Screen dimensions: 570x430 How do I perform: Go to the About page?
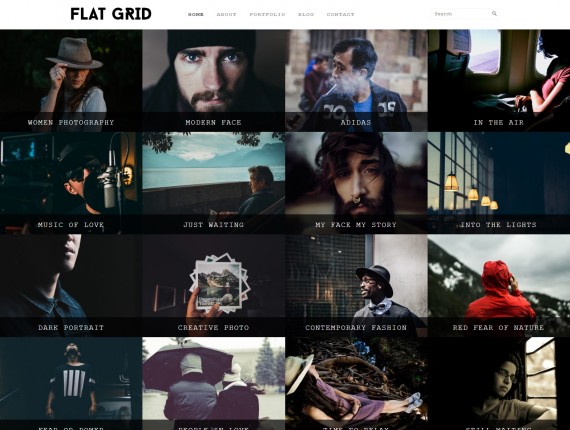coord(226,15)
